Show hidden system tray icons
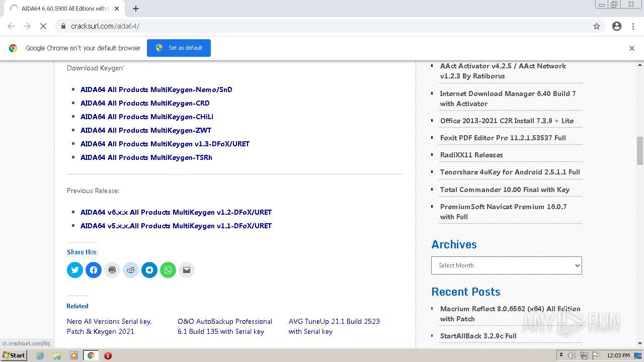The image size is (644, 362). [561, 355]
